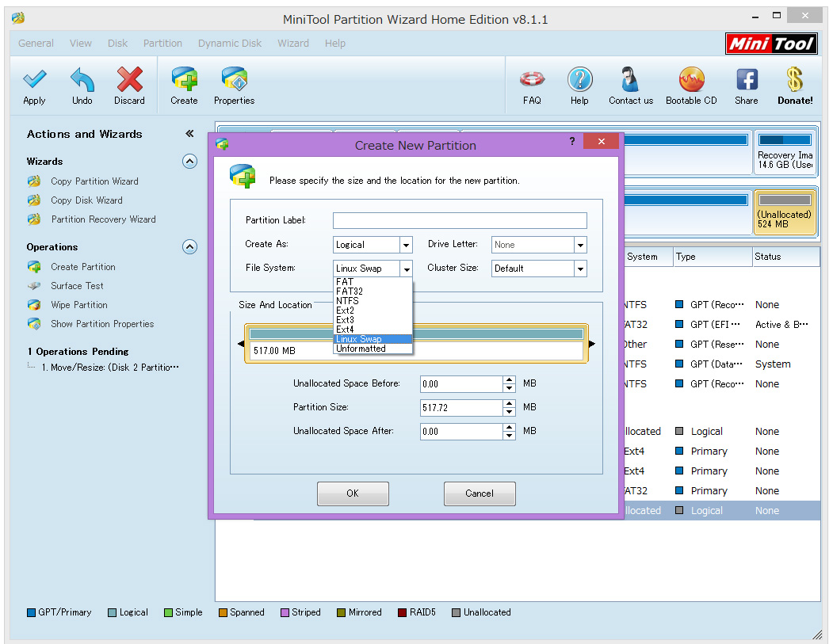Click the Show Partition Properties icon
833x644 pixels.
[34, 324]
